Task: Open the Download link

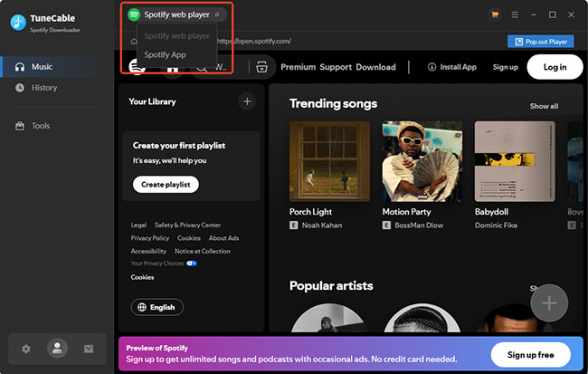Action: 375,67
